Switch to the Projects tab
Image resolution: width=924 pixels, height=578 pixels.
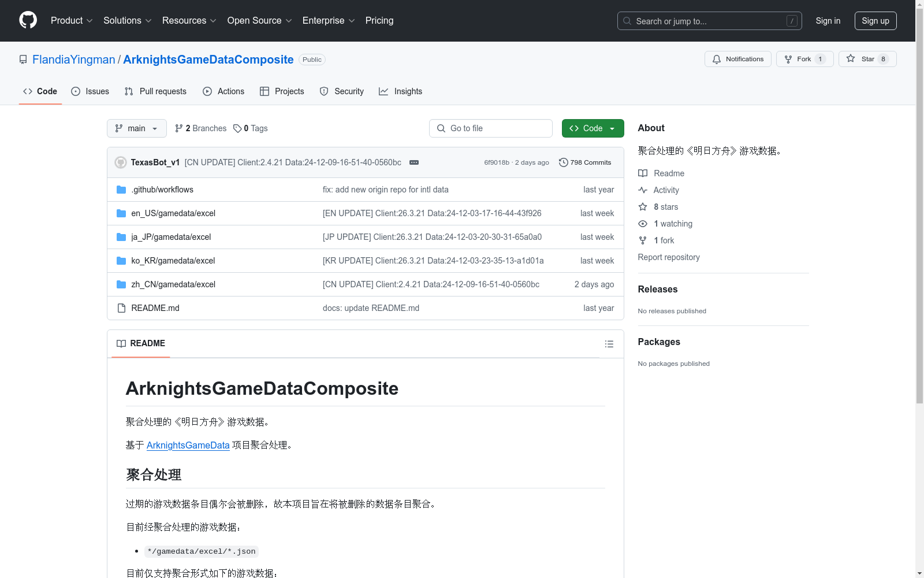pyautogui.click(x=282, y=91)
